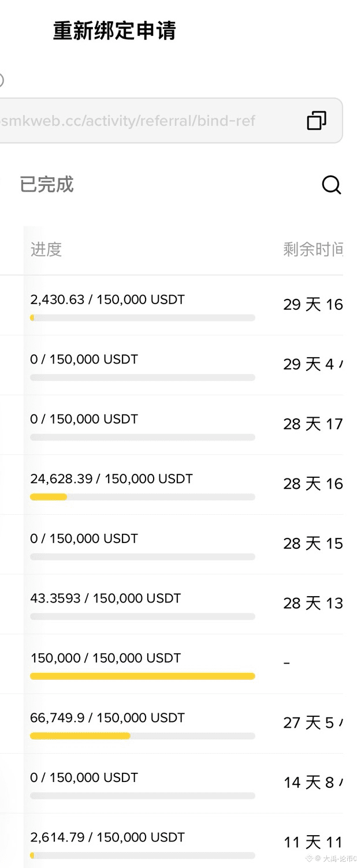Open the row with 2,614.79 / 150,000 USDT

tap(172, 841)
